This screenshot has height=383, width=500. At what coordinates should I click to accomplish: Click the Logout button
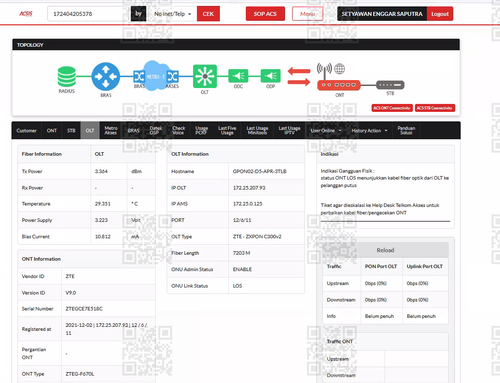click(440, 14)
